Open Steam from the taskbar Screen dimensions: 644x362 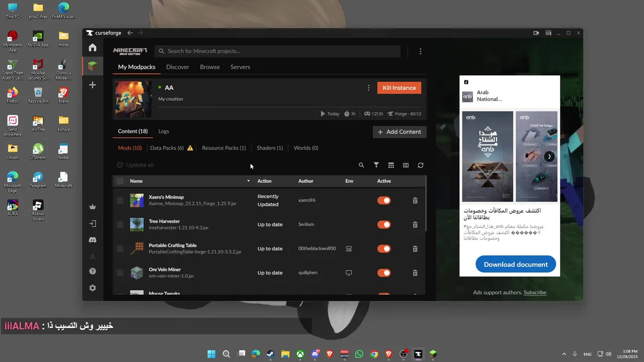click(x=270, y=354)
